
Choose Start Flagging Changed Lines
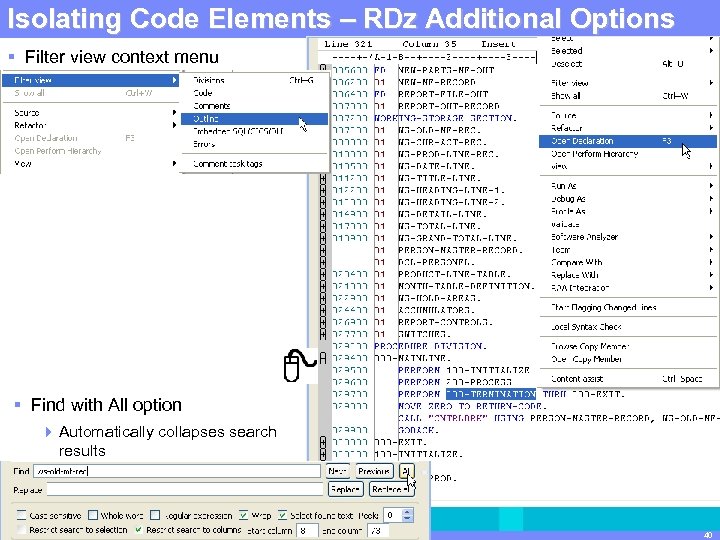pos(628,308)
